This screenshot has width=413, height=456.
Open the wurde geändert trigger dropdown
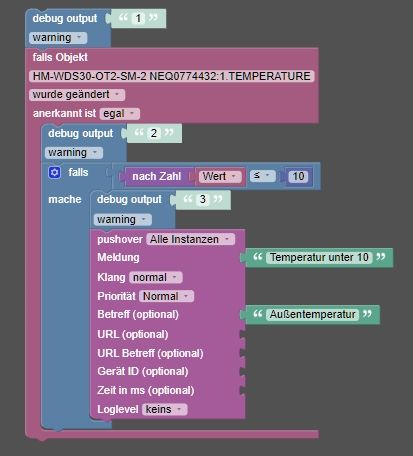77,95
